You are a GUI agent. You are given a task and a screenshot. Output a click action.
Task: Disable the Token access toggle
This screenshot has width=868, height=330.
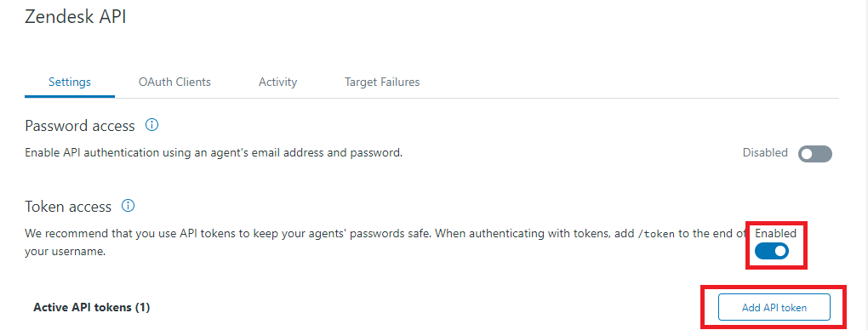click(772, 252)
